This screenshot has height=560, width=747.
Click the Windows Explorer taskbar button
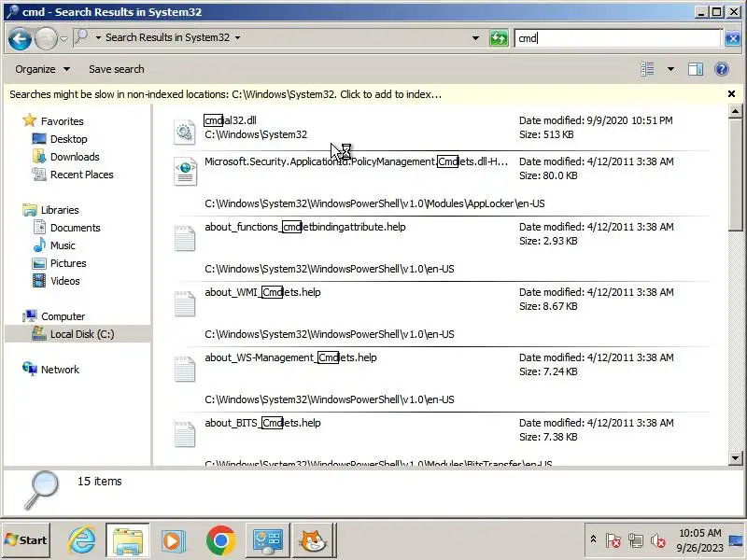click(x=128, y=540)
